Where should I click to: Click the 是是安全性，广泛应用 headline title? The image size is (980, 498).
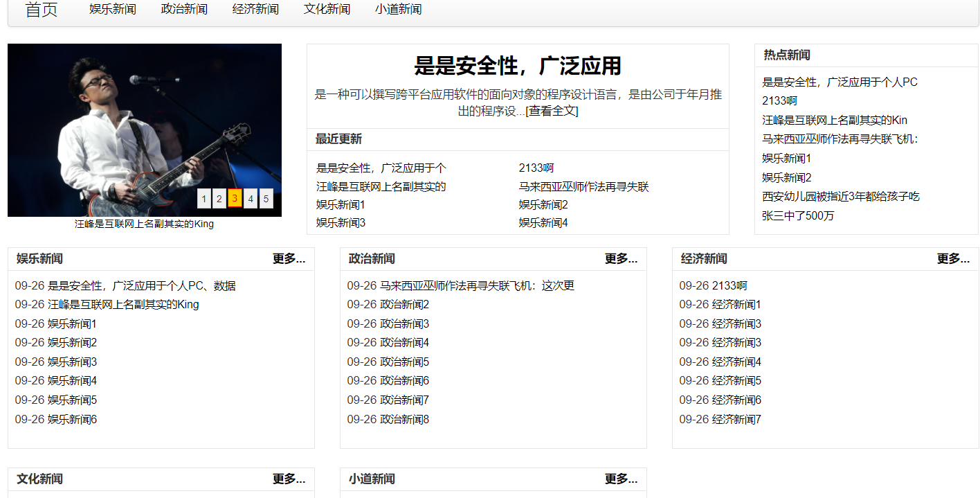coord(517,66)
